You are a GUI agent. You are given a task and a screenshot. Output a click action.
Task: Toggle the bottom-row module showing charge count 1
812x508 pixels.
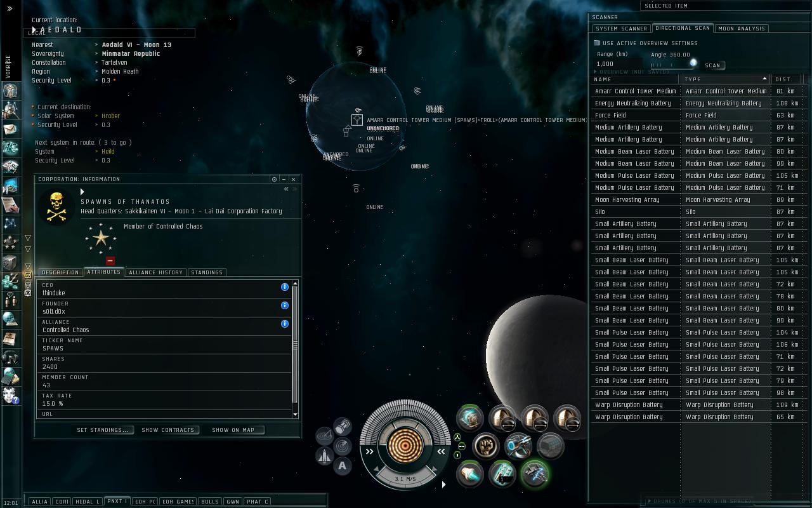coord(502,474)
